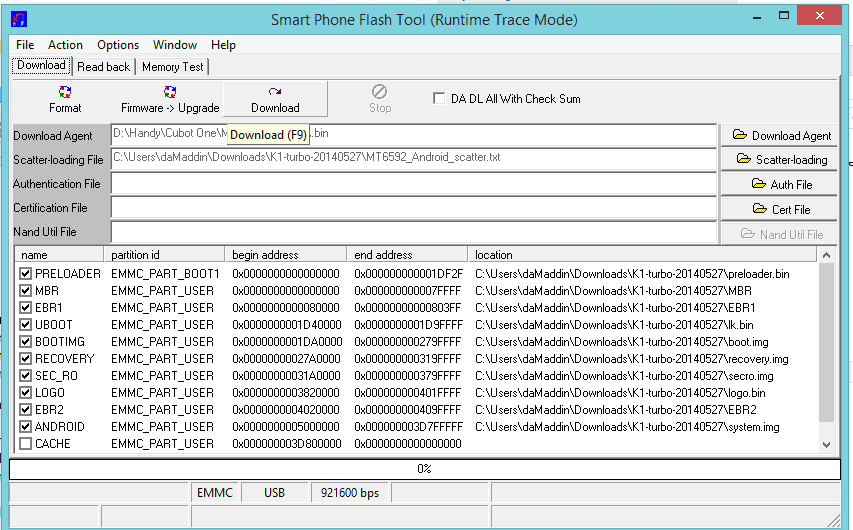Click the Authentication File field
Image resolution: width=853 pixels, height=530 pixels.
pyautogui.click(x=413, y=183)
